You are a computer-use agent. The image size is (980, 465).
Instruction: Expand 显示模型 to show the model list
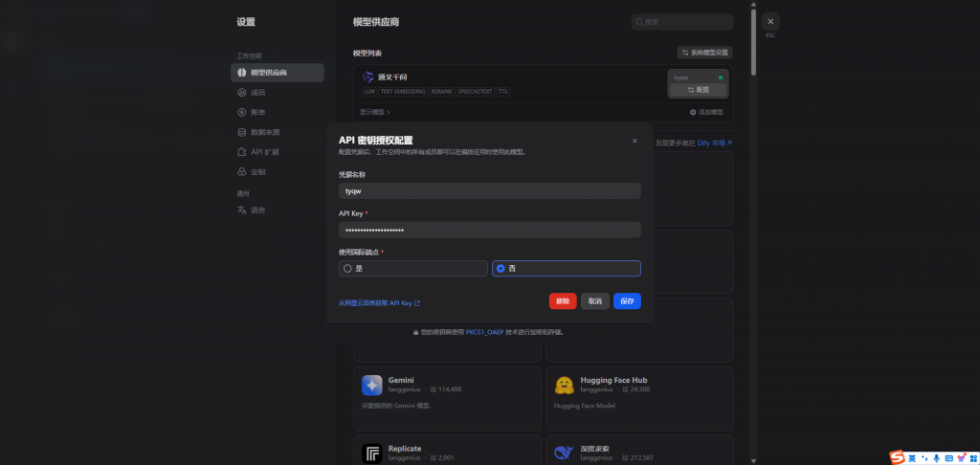(373, 112)
